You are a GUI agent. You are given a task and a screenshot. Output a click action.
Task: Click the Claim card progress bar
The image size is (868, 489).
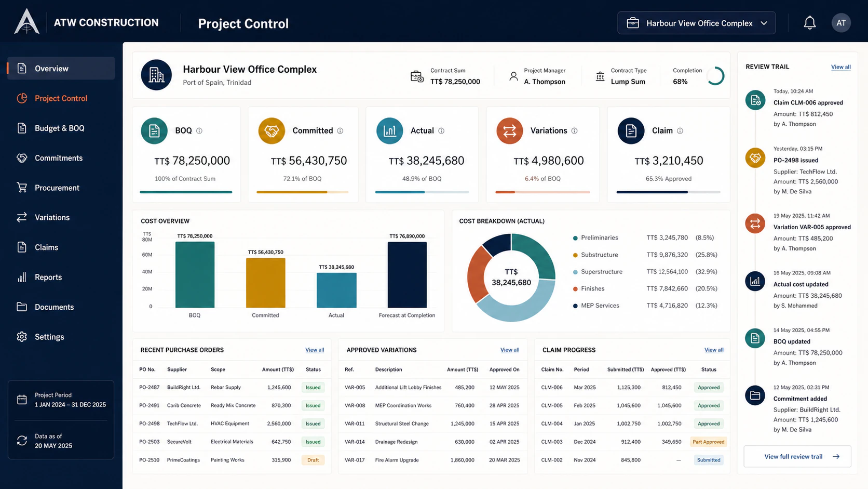(x=668, y=192)
